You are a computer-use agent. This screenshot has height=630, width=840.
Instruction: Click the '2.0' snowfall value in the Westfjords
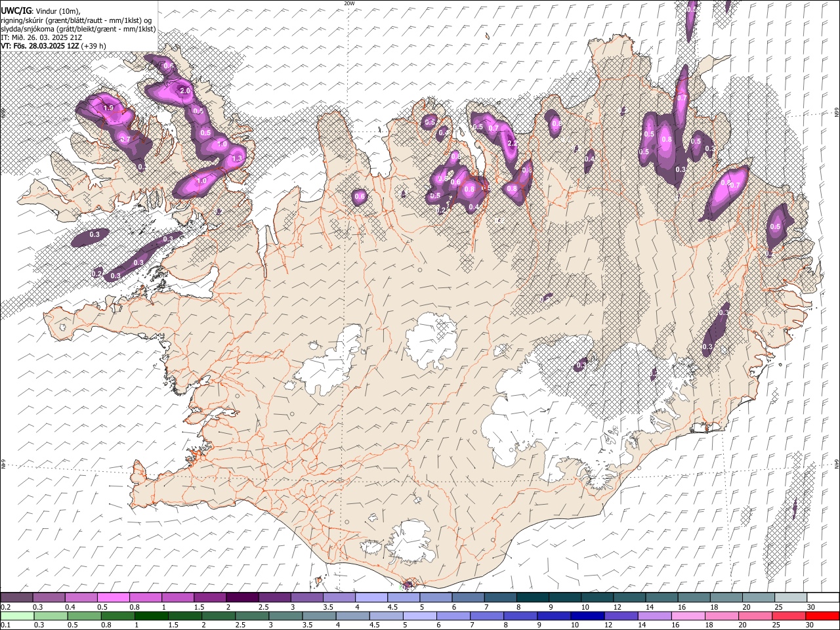pyautogui.click(x=185, y=91)
